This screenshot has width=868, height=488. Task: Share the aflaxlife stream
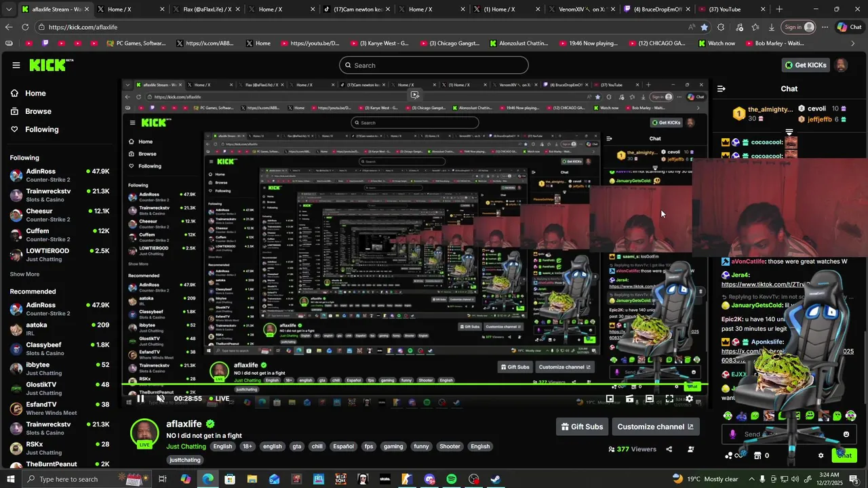click(669, 449)
